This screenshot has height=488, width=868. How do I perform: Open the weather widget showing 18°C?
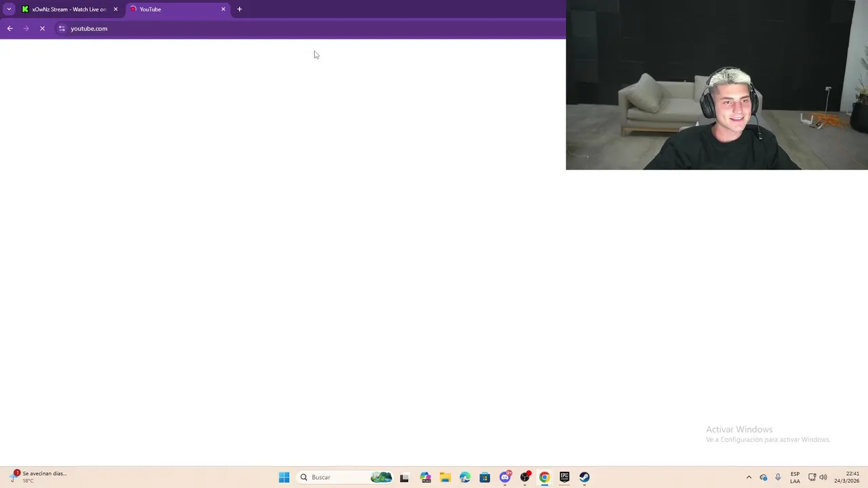tap(39, 477)
